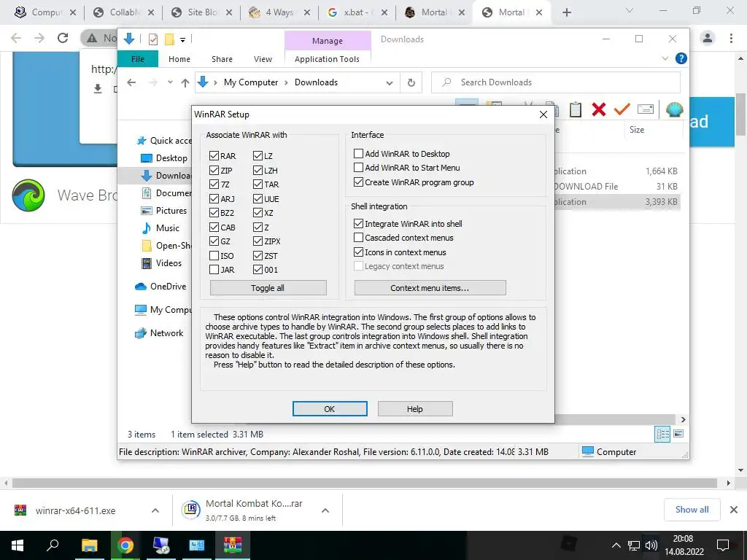Toggle Icons in context menus
Viewport: 747px width, 560px height.
(358, 252)
